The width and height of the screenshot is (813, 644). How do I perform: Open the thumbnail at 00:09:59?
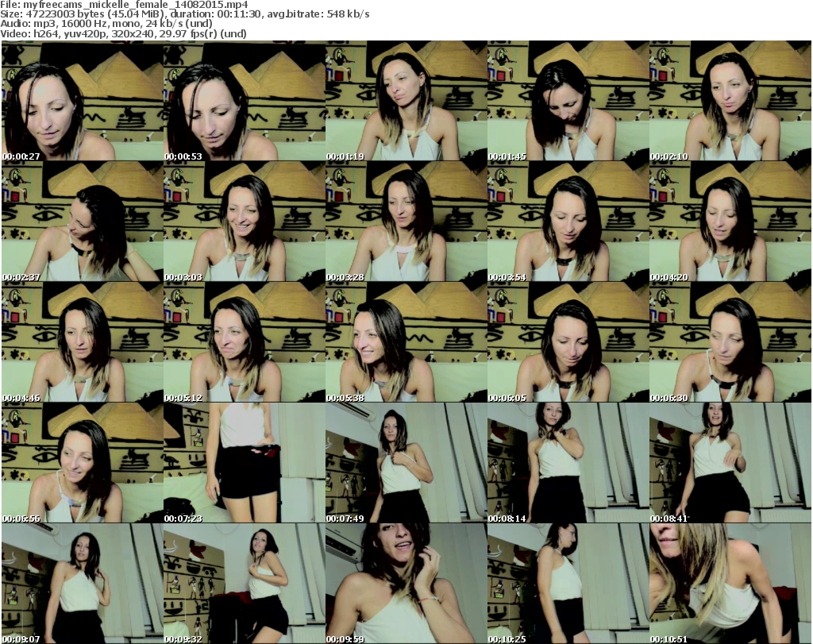click(x=406, y=584)
